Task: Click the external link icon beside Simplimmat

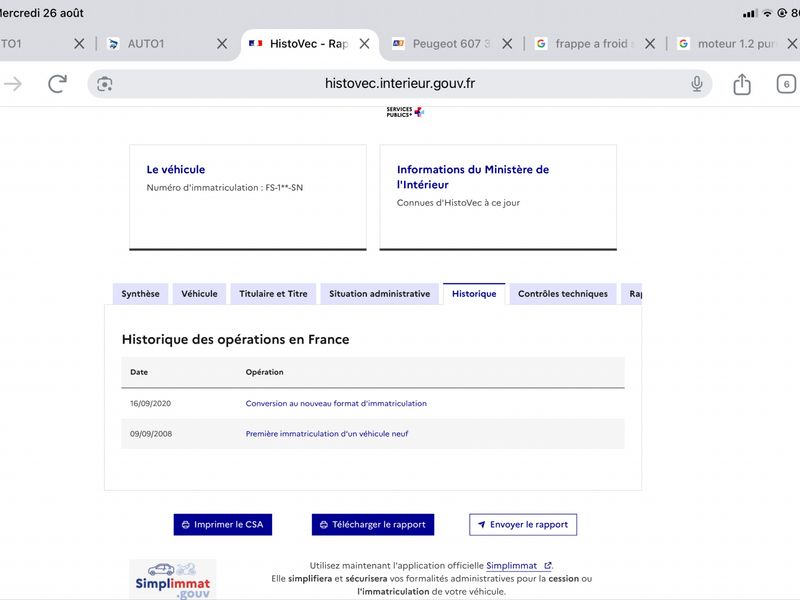Action: [x=547, y=565]
